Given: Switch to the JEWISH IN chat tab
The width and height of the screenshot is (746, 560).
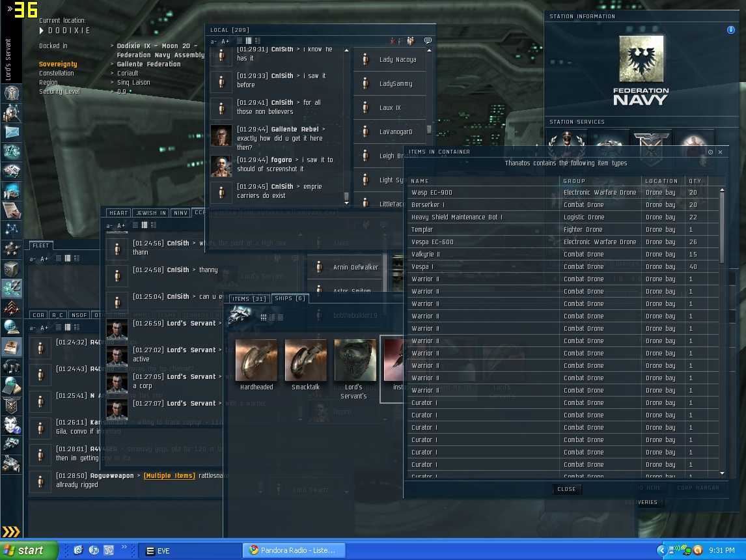Looking at the screenshot, I should (x=151, y=213).
